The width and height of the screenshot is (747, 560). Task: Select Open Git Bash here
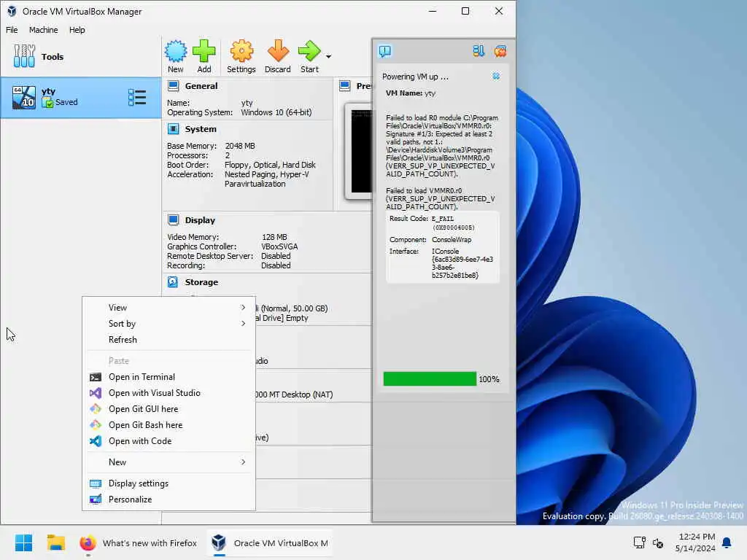(169, 425)
